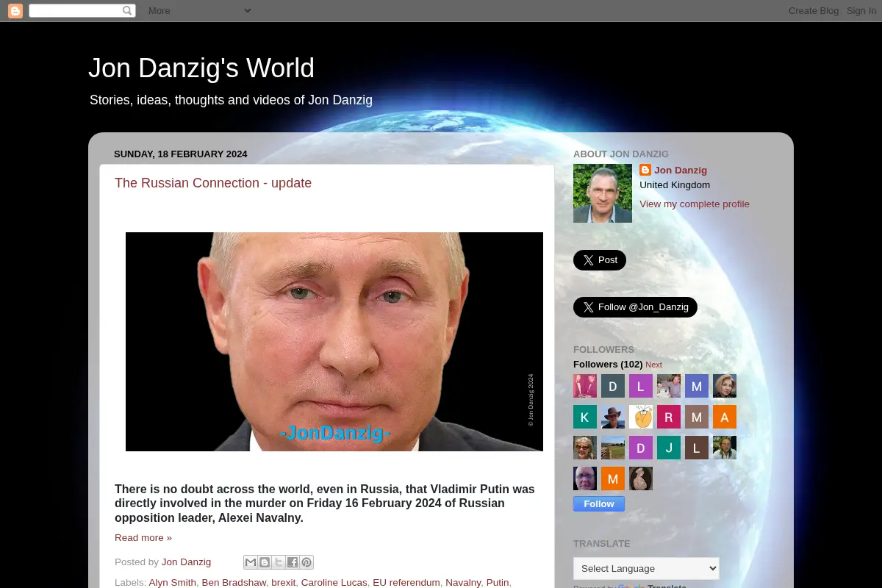Open the Ben Bradshaw label
Image resolution: width=882 pixels, height=588 pixels.
coord(234,582)
